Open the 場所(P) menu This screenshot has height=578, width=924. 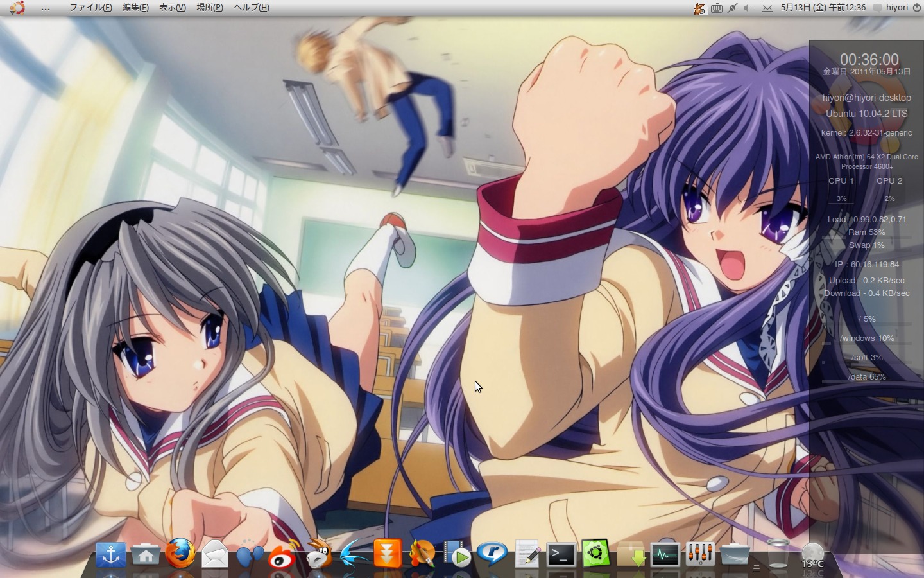[210, 8]
